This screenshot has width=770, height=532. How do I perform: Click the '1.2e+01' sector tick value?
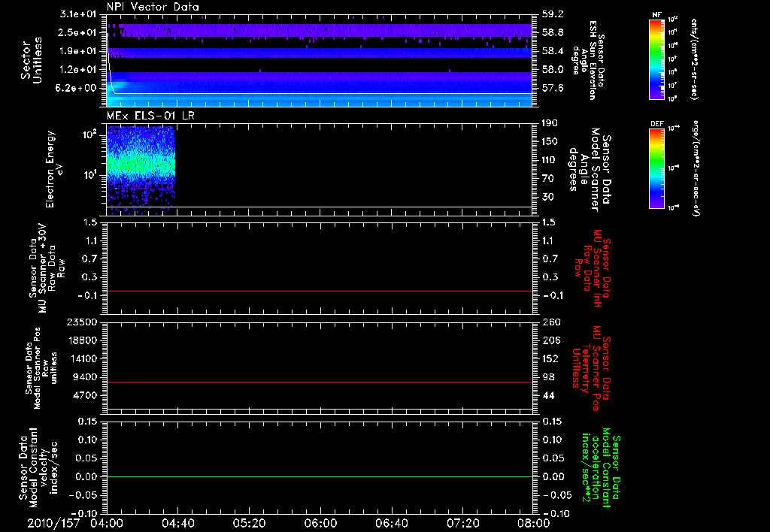click(77, 69)
